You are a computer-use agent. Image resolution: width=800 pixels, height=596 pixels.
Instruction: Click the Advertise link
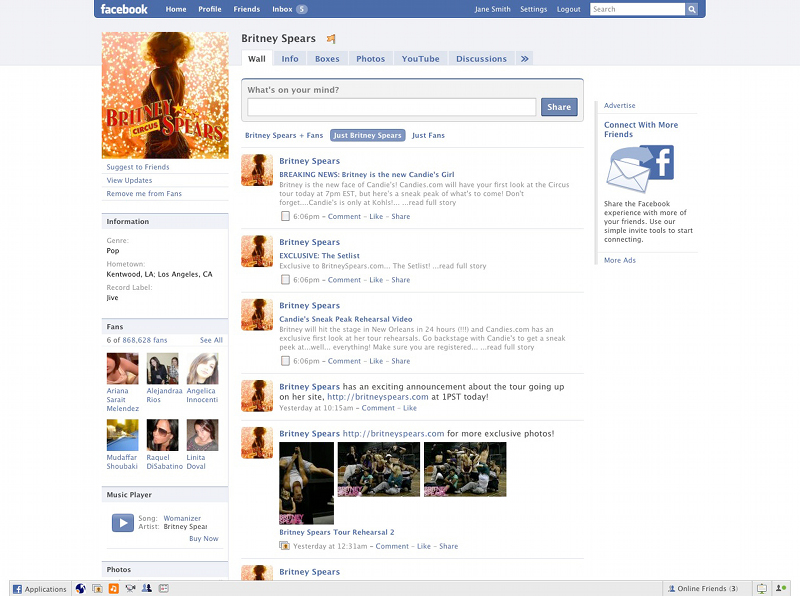619,106
